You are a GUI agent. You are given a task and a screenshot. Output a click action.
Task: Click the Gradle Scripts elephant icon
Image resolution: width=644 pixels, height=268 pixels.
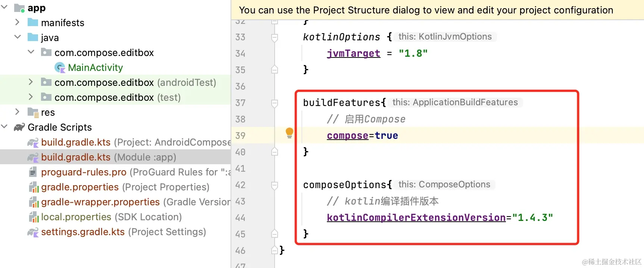coord(19,127)
